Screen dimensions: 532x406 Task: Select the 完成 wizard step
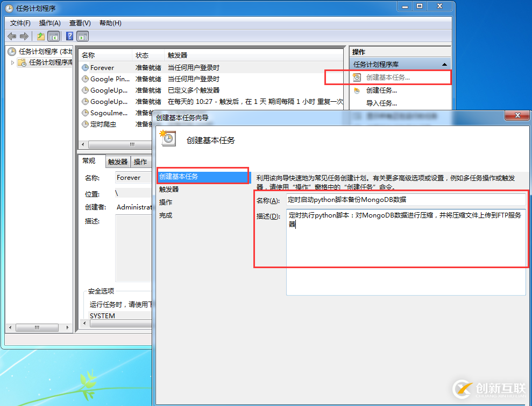click(x=166, y=215)
